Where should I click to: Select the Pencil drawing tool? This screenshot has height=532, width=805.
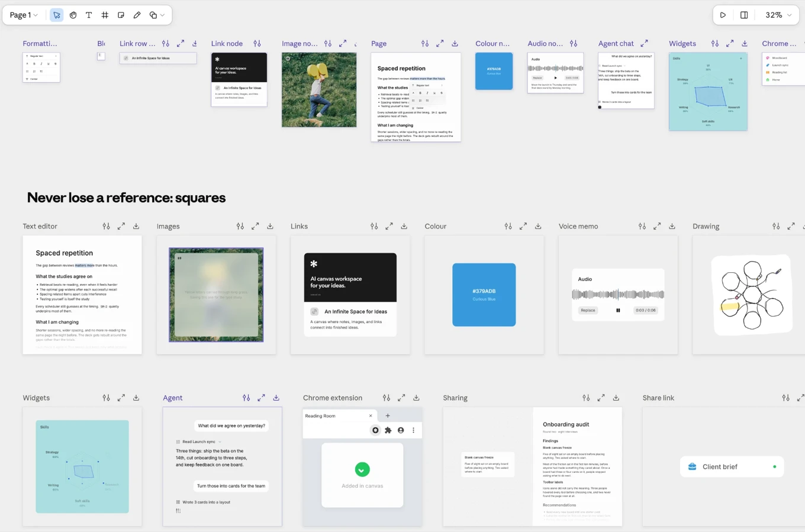[x=137, y=15]
